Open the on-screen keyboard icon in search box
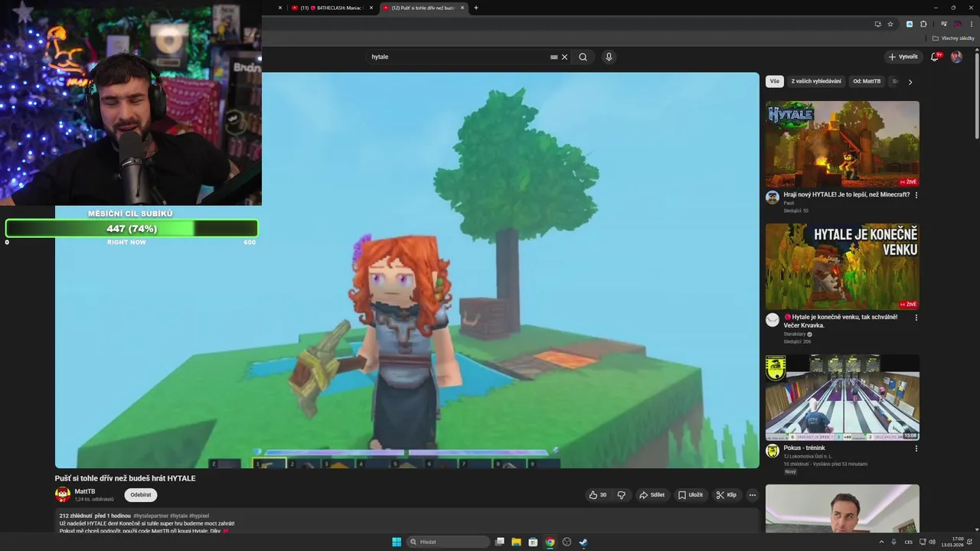The image size is (980, 551). click(x=554, y=57)
